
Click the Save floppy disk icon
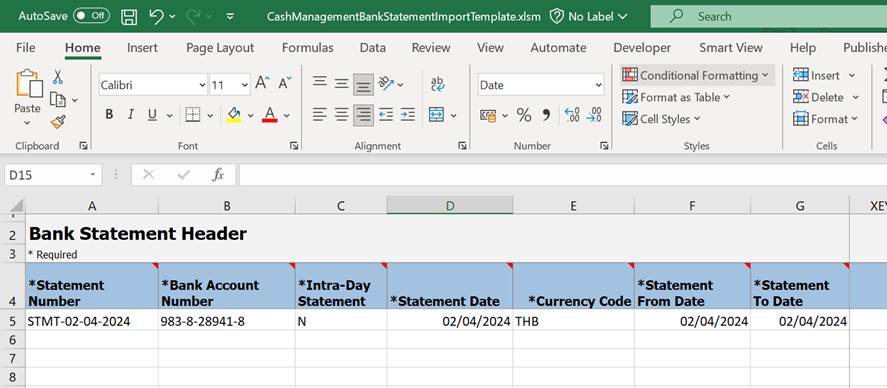[x=130, y=16]
